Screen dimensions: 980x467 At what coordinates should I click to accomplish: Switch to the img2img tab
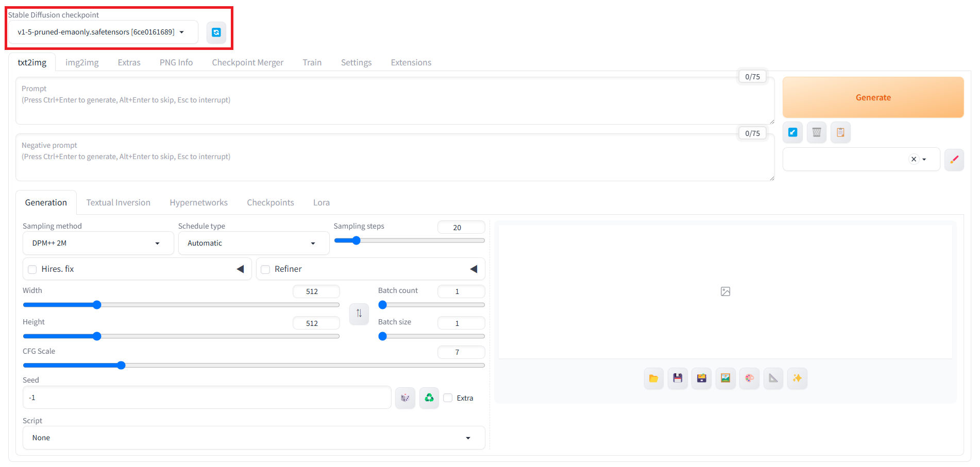[x=81, y=62]
